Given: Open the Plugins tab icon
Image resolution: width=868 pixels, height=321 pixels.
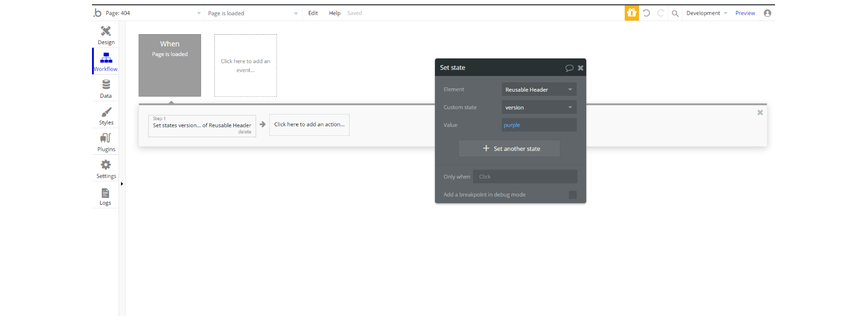Looking at the screenshot, I should coord(106,138).
